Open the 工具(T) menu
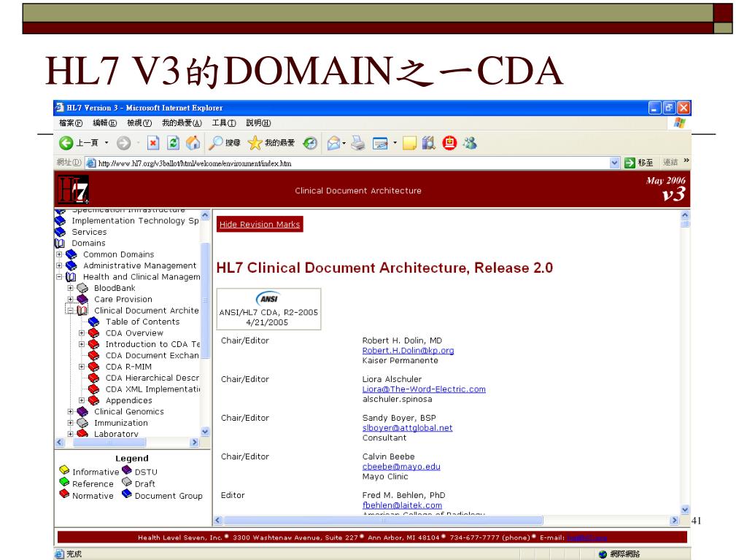Screen dimensions: 747x560 (224, 122)
